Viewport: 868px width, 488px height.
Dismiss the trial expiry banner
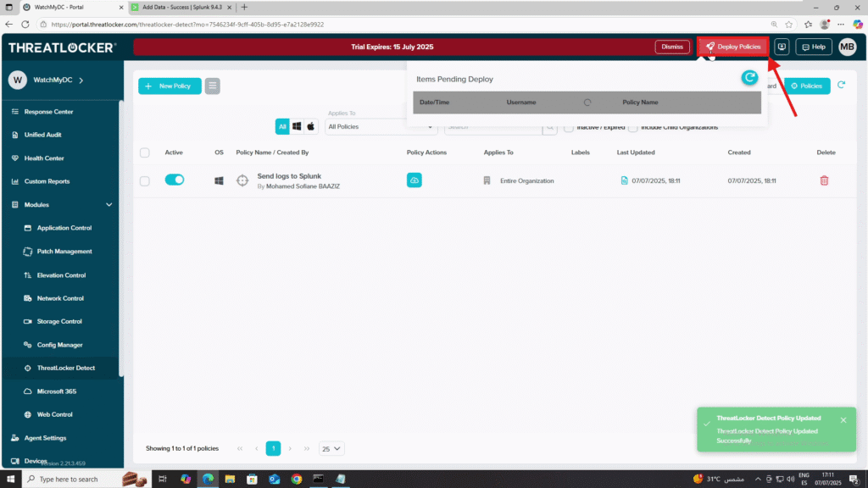click(672, 47)
